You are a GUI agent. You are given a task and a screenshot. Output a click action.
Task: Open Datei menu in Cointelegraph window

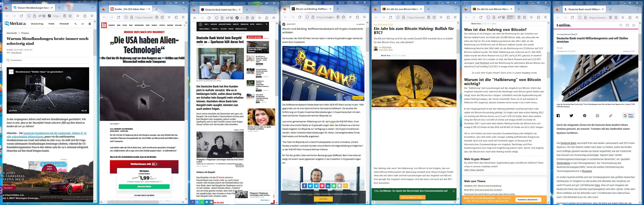pos(285,3)
